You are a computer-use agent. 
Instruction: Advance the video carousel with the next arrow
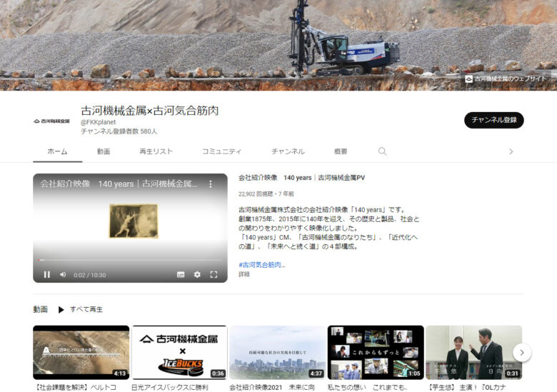click(521, 353)
